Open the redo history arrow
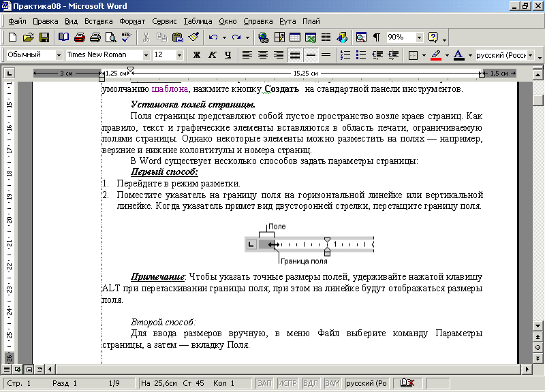The image size is (545, 392). point(247,37)
